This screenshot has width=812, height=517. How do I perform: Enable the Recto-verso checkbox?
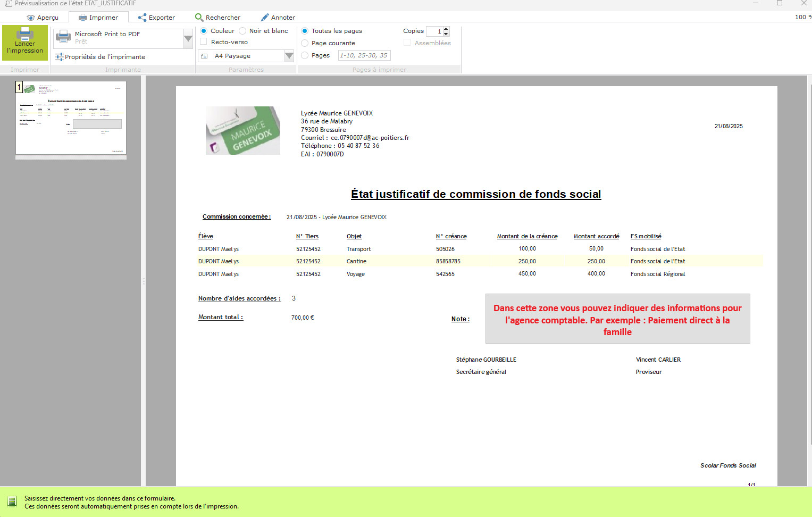pyautogui.click(x=203, y=42)
